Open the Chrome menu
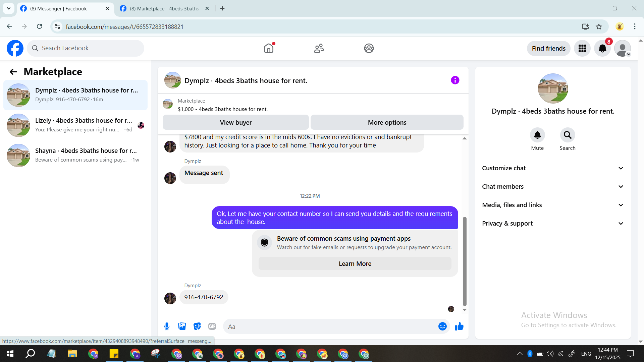 [x=635, y=26]
